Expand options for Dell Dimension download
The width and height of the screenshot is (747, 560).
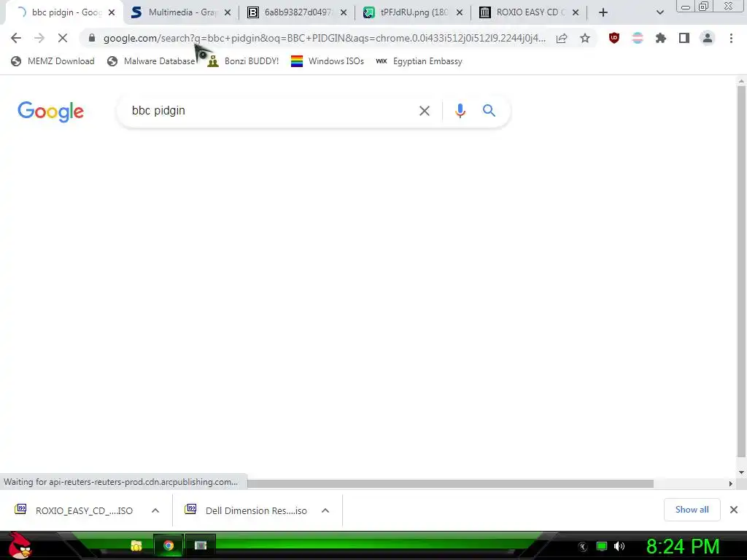coord(325,510)
